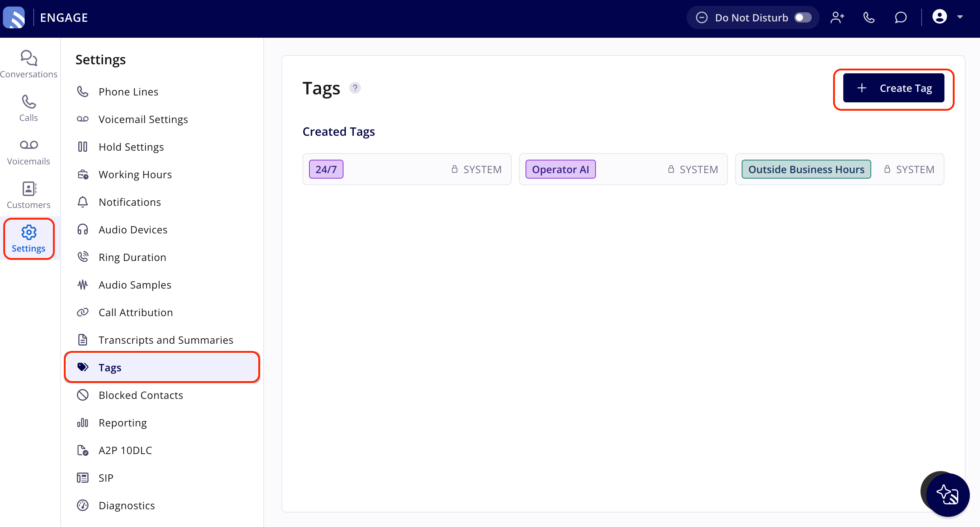This screenshot has width=980, height=527.
Task: Click the Do Not Disturb minus-circle icon
Action: pyautogui.click(x=701, y=17)
